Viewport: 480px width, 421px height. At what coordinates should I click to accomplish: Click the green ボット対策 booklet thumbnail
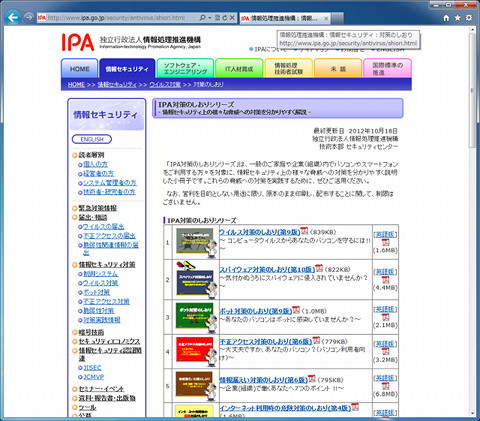pyautogui.click(x=196, y=317)
